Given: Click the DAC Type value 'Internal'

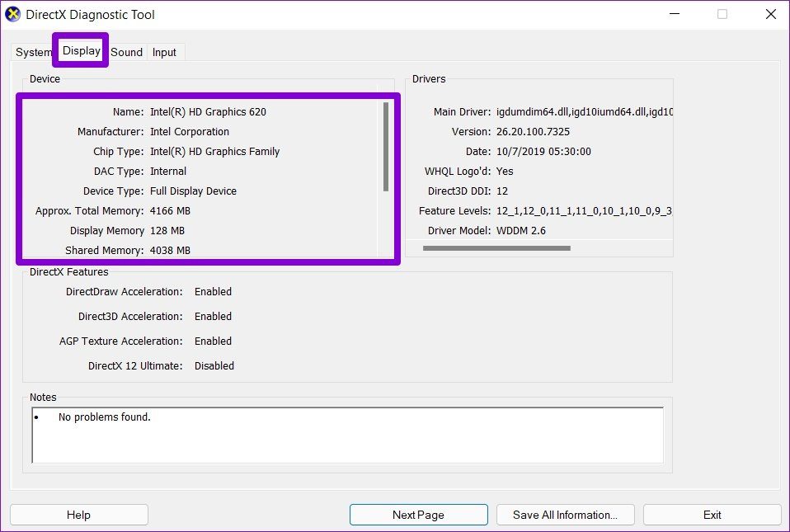Looking at the screenshot, I should pos(167,172).
